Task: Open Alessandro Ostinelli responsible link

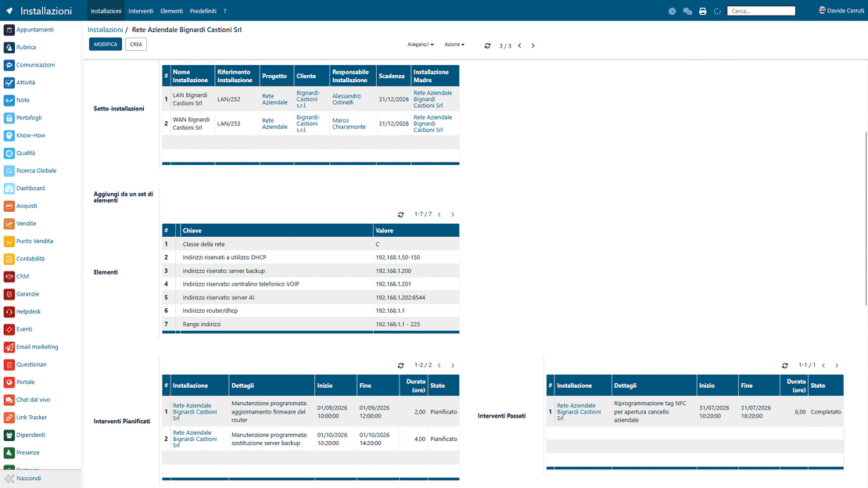Action: pyautogui.click(x=346, y=99)
